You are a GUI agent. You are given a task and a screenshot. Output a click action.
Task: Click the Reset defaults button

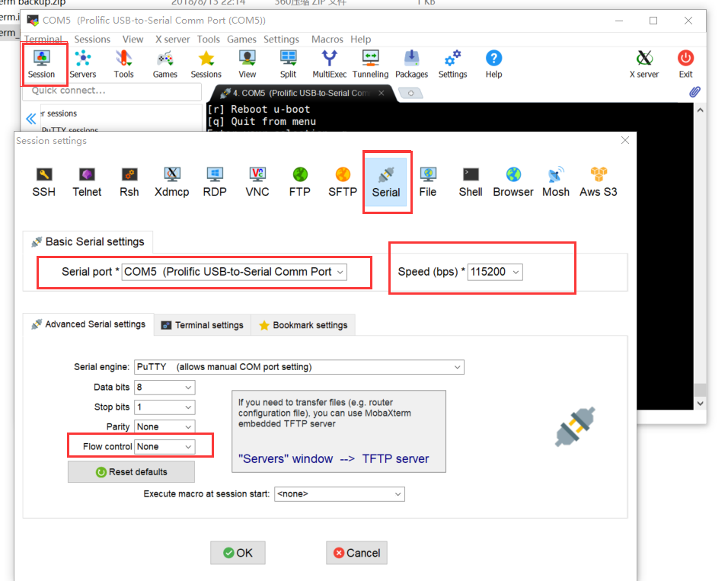point(132,472)
